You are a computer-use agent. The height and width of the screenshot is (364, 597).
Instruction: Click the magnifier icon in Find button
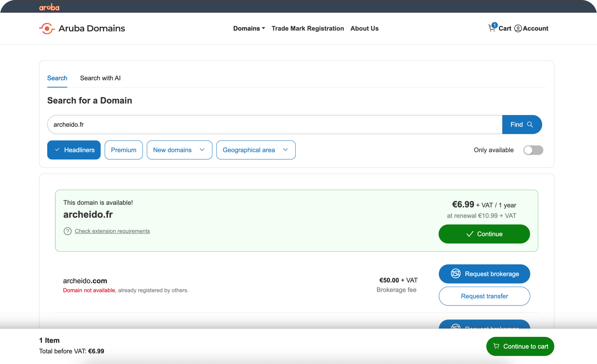pyautogui.click(x=530, y=125)
